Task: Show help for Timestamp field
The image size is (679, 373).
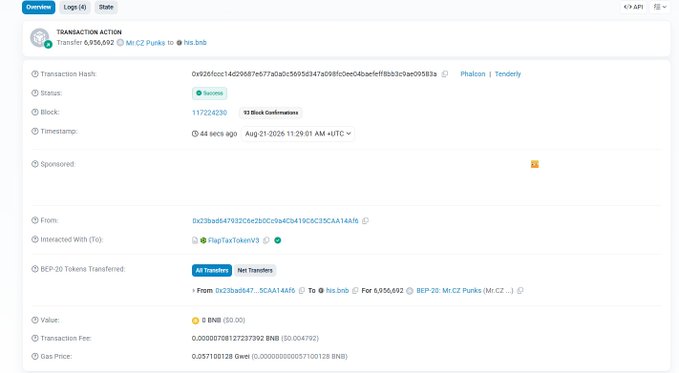Action: click(35, 131)
